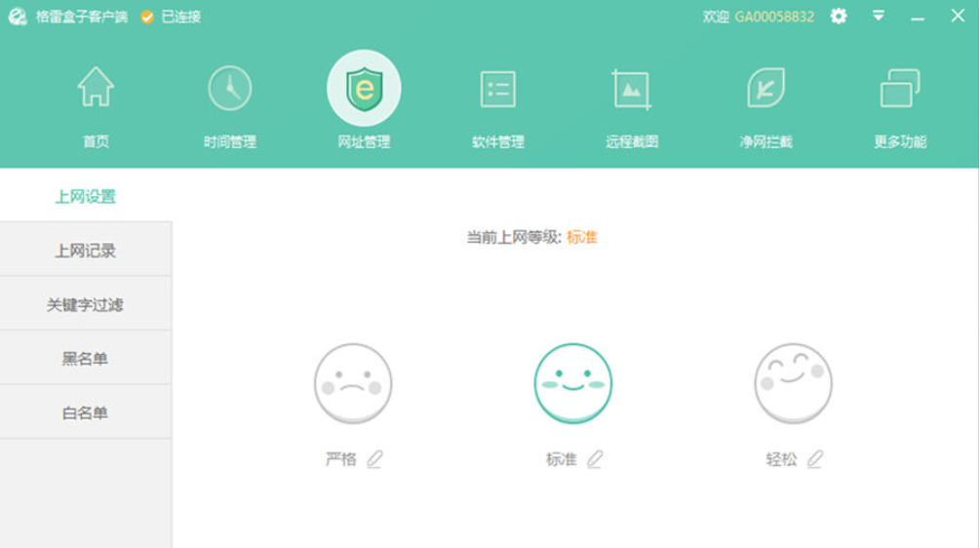980x548 pixels.
Task: Close the 格雷盒子 client window
Action: [958, 16]
